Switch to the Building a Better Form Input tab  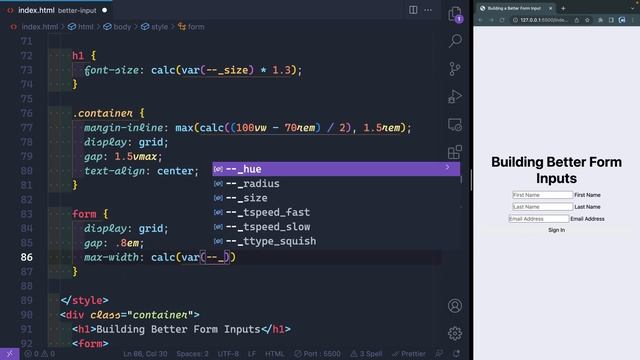pos(516,8)
